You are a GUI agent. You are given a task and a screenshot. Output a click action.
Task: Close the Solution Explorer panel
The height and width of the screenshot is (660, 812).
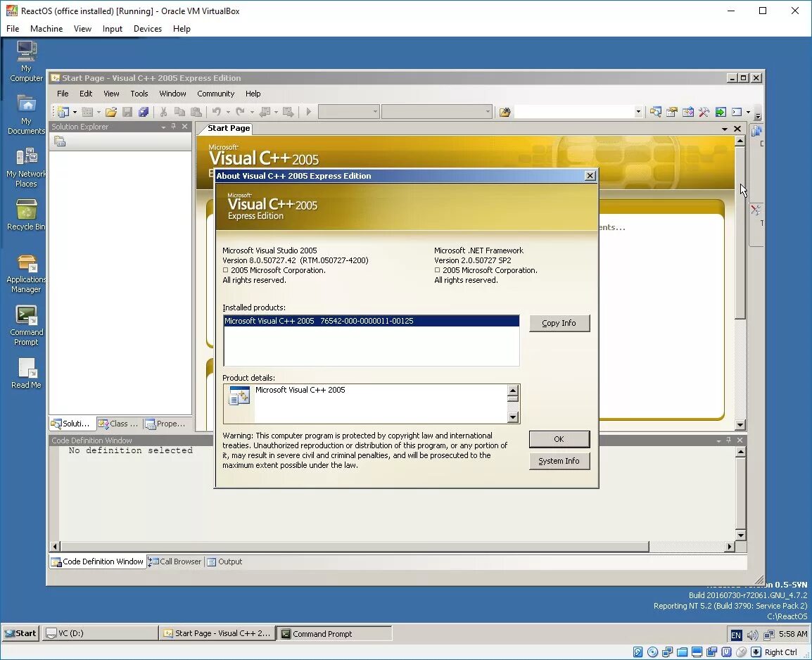coord(185,127)
